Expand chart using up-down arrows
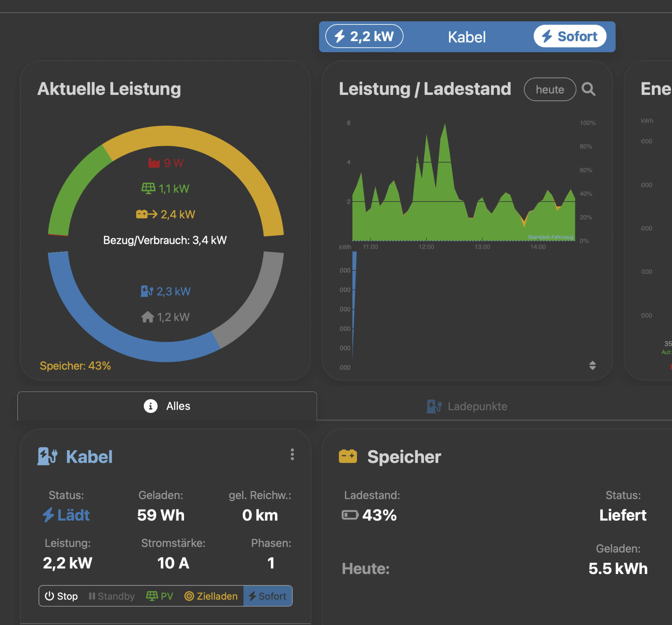Image resolution: width=672 pixels, height=625 pixels. 592,365
